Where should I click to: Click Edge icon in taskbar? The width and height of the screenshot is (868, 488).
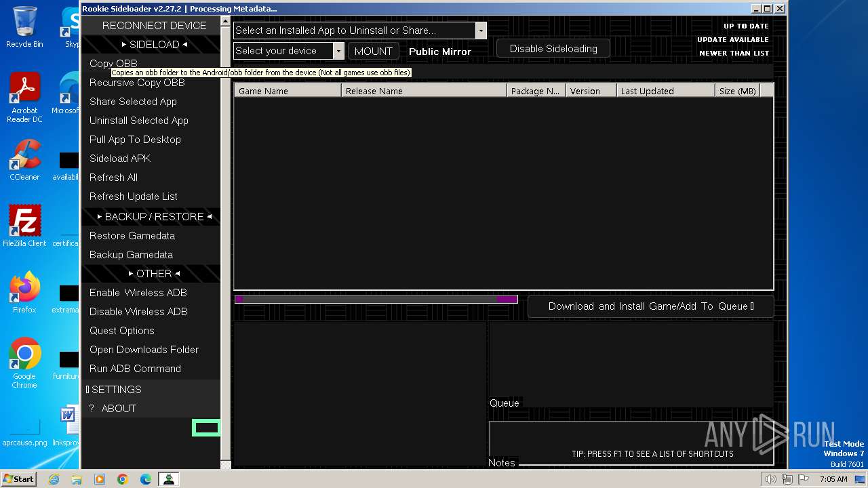point(146,479)
